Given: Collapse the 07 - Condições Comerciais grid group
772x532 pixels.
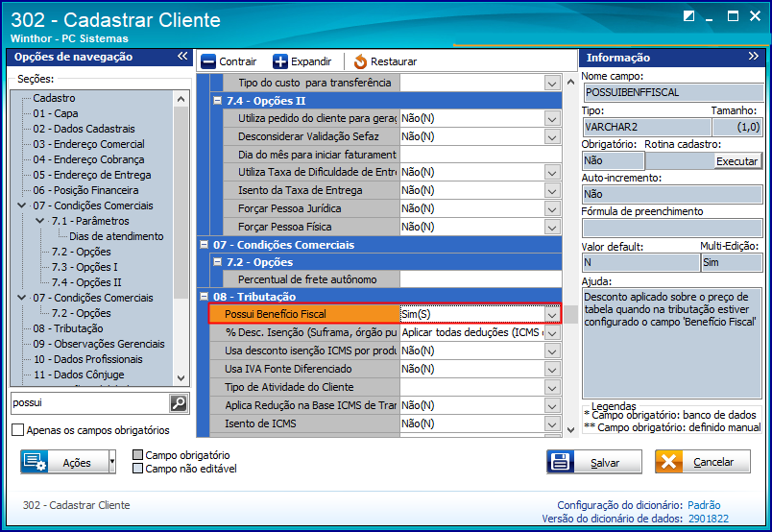Looking at the screenshot, I should coord(204,244).
